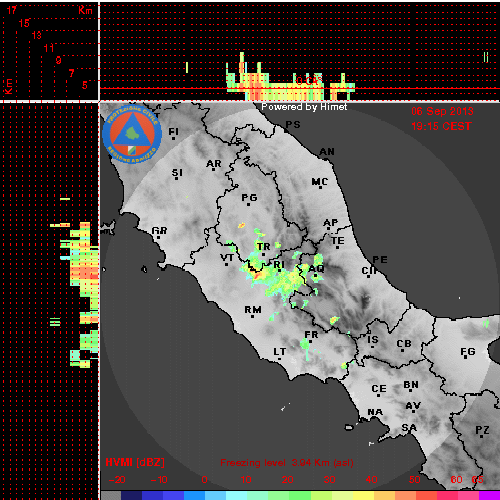Select the FR city label
This screenshot has width=500, height=500.
(x=311, y=335)
